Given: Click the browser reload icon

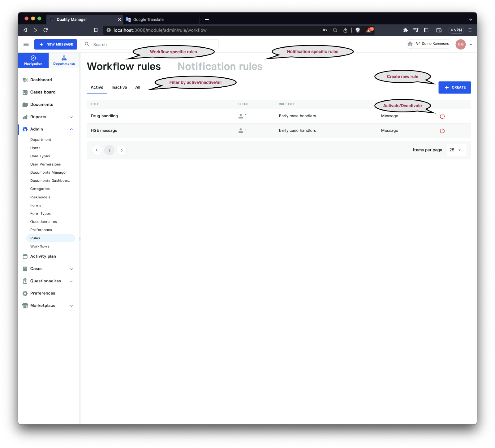Looking at the screenshot, I should (45, 30).
